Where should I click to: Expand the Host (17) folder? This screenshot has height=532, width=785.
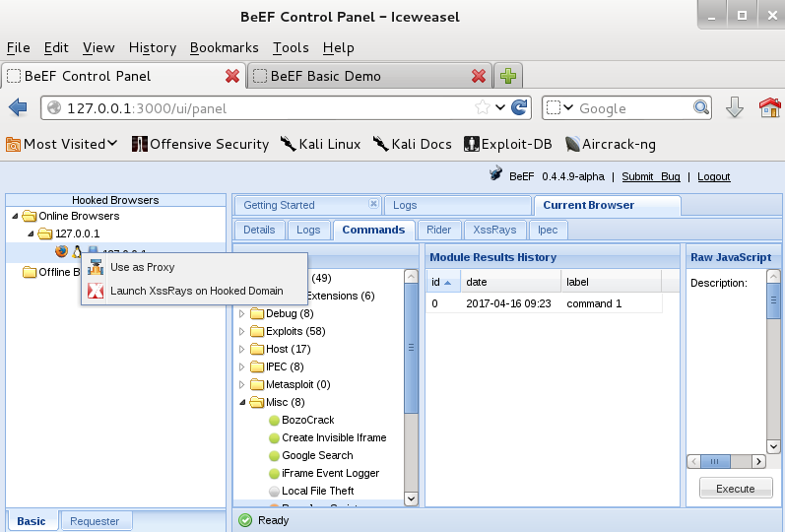tap(242, 349)
